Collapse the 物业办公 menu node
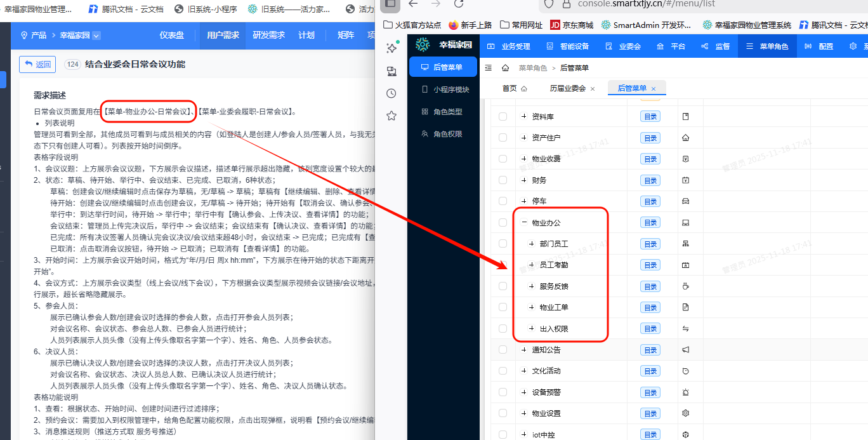This screenshot has width=868, height=440. click(x=524, y=222)
